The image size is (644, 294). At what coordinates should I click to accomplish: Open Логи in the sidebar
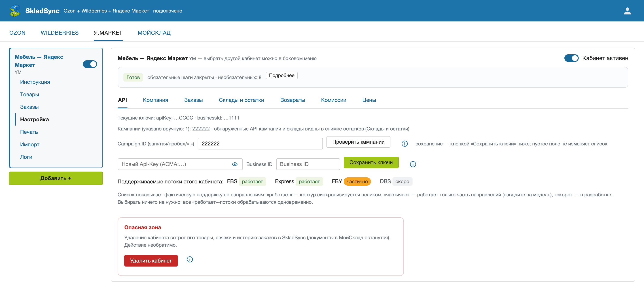pos(26,157)
